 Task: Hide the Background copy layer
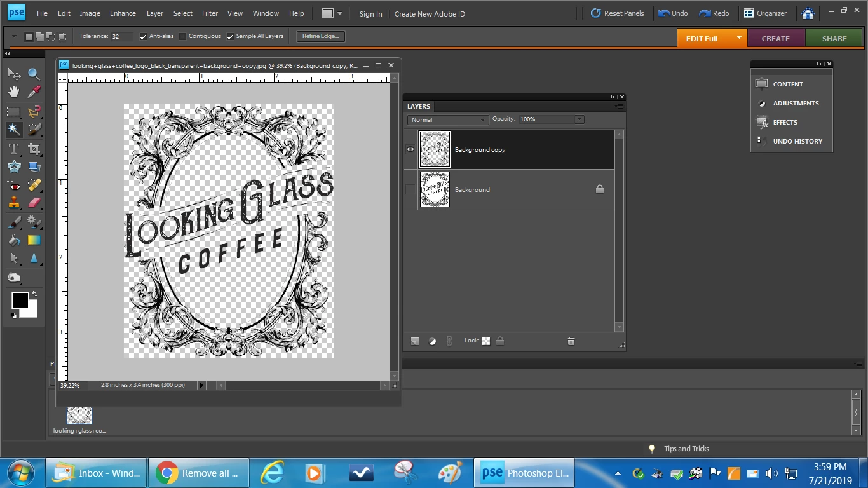point(410,150)
